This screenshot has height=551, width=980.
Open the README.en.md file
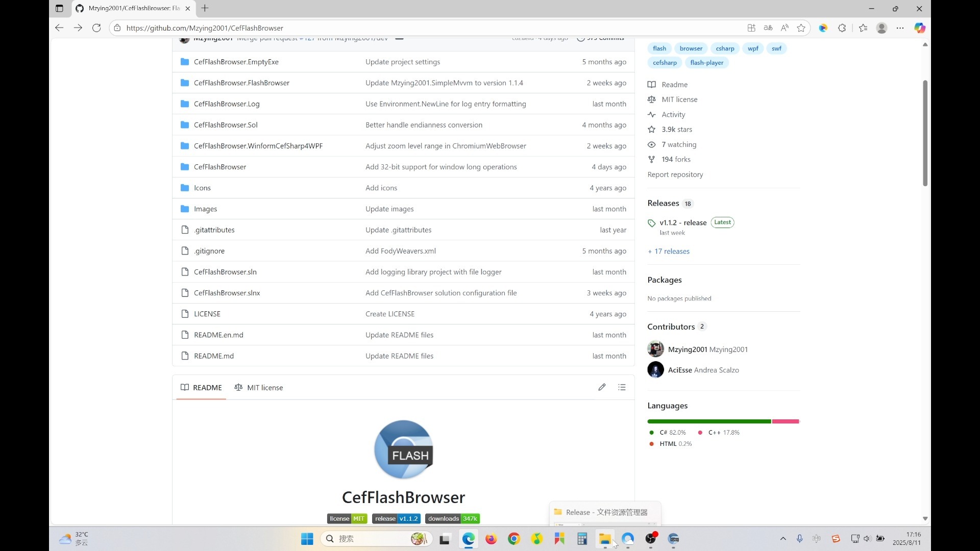(218, 335)
